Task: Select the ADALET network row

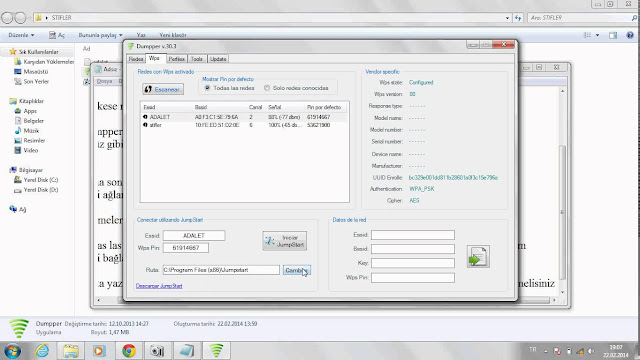Action: tap(244, 117)
